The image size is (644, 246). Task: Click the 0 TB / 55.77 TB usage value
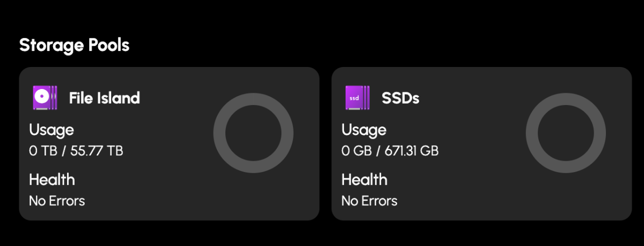(x=76, y=151)
